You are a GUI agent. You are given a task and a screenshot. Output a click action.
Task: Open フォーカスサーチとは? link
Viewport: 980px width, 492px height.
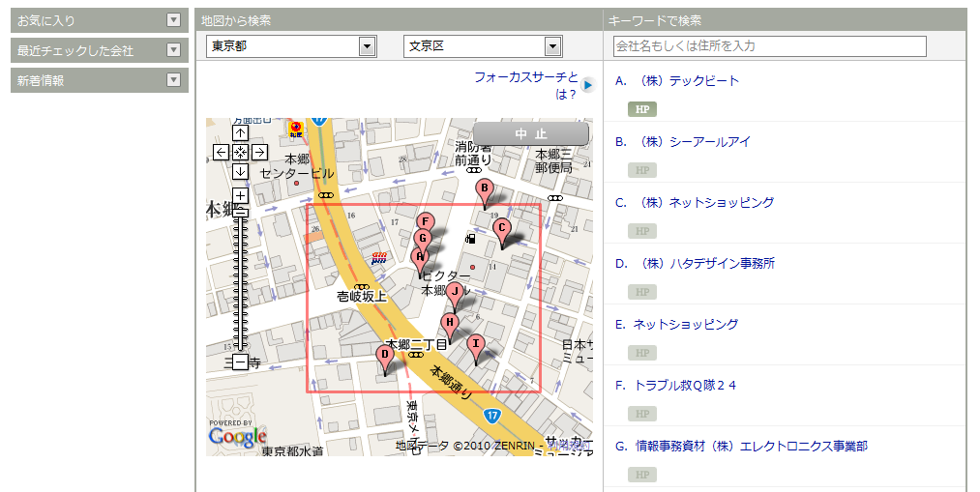[526, 85]
